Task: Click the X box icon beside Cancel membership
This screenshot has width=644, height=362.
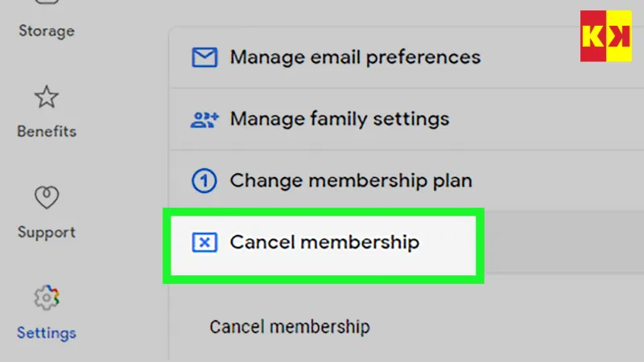Action: pos(204,242)
